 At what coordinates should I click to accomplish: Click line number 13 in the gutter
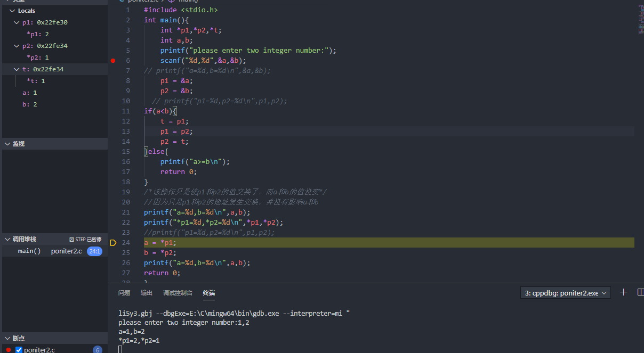[126, 132]
